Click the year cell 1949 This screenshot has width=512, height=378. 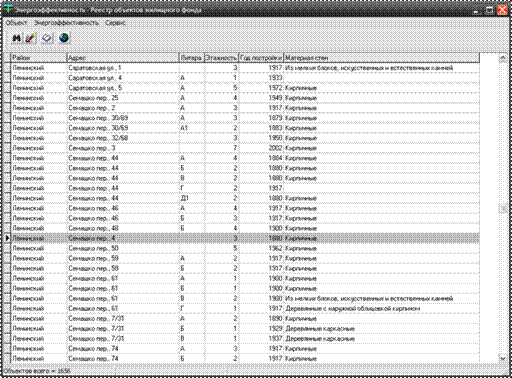pos(261,98)
